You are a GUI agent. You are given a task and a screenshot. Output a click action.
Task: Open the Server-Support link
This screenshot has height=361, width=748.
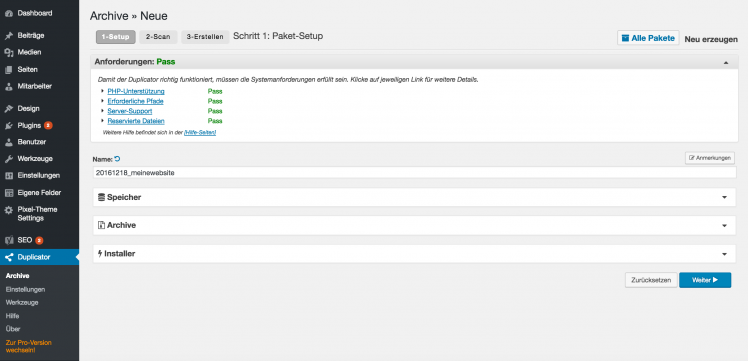click(x=130, y=111)
